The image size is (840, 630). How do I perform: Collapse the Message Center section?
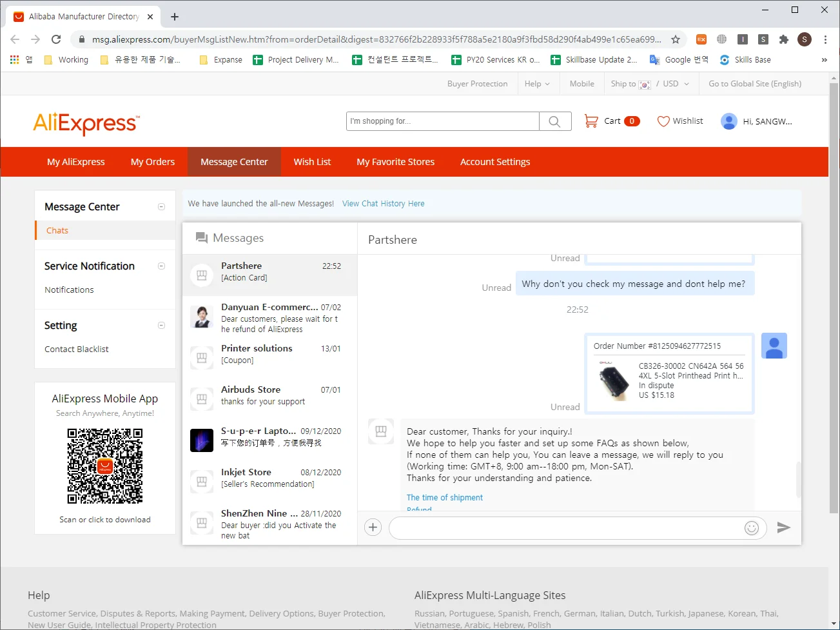pos(161,207)
